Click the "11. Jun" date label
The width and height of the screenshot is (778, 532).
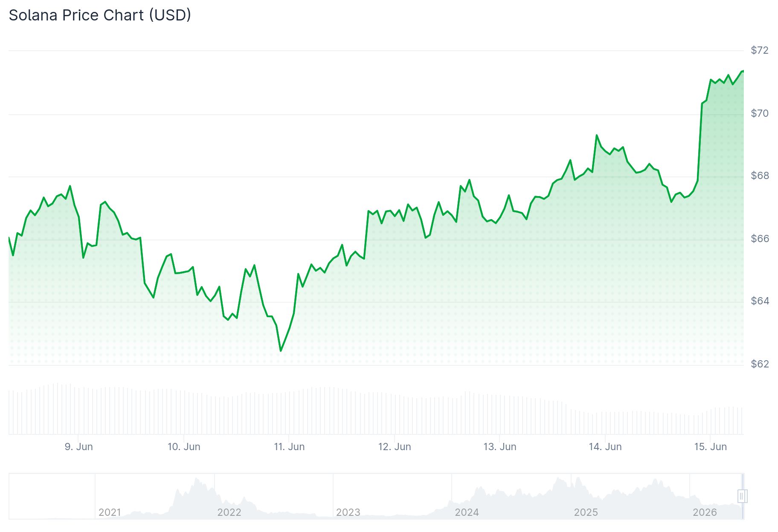289,447
